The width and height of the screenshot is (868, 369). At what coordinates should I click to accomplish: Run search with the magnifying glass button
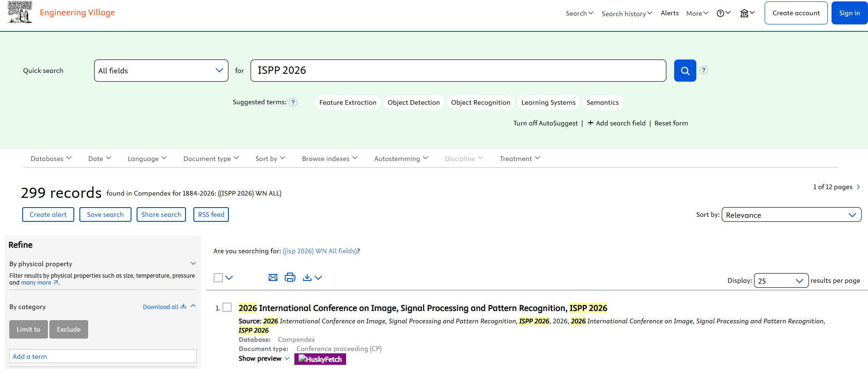click(x=685, y=71)
